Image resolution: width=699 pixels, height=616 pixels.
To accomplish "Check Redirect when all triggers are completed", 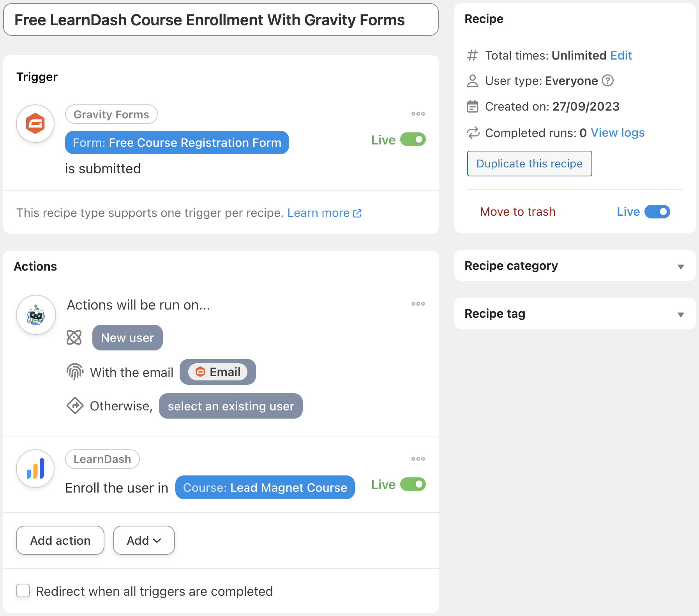I will 23,591.
